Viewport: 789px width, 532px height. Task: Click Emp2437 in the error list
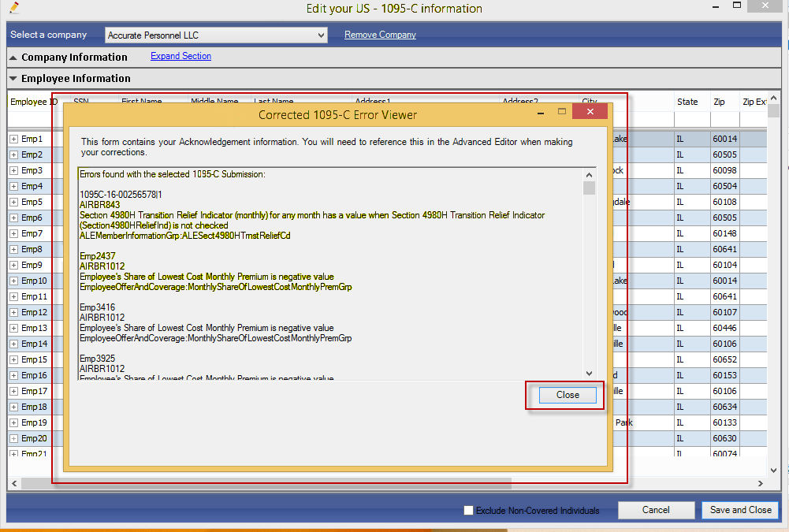pyautogui.click(x=97, y=255)
